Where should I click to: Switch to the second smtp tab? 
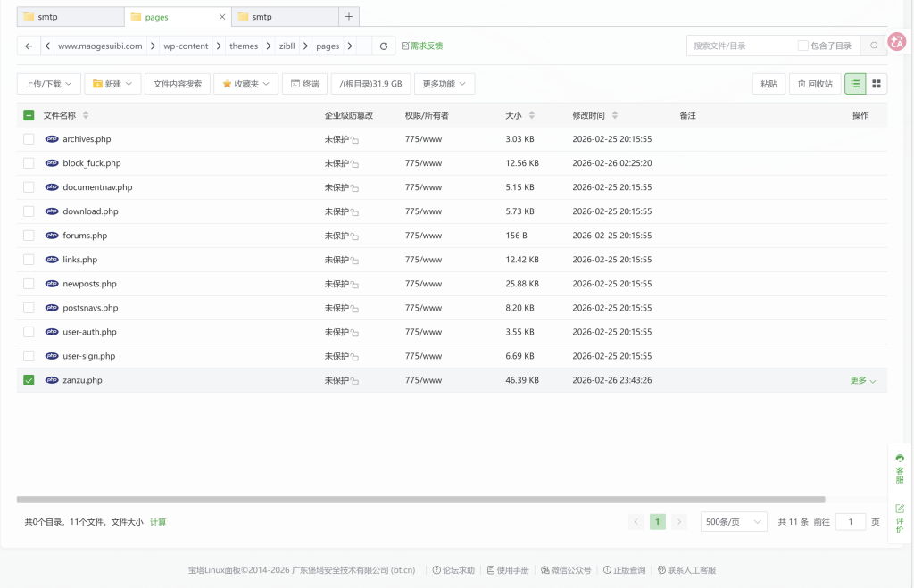point(285,17)
